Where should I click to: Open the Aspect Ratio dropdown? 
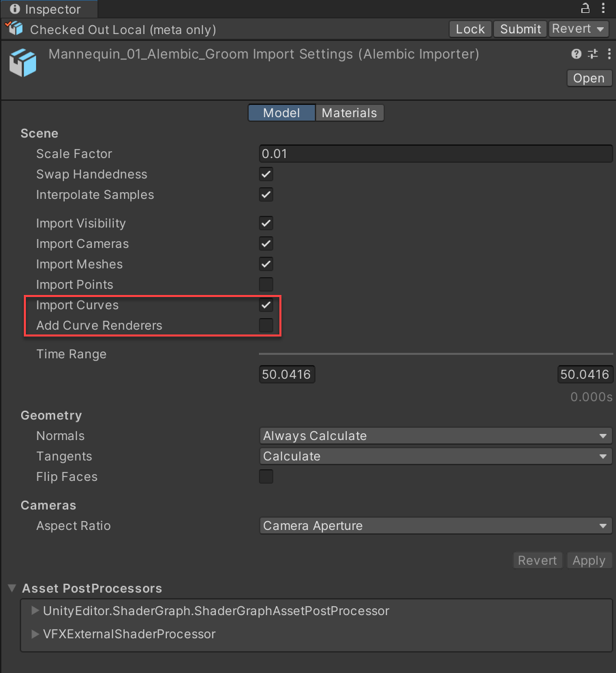point(435,526)
